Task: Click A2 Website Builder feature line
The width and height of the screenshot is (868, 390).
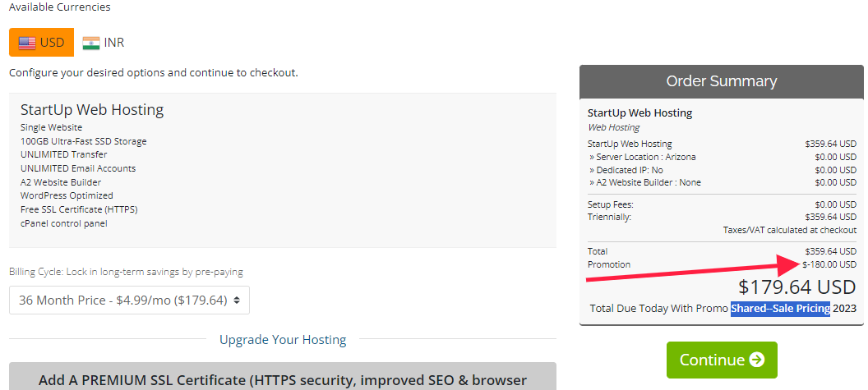Action: pyautogui.click(x=61, y=182)
